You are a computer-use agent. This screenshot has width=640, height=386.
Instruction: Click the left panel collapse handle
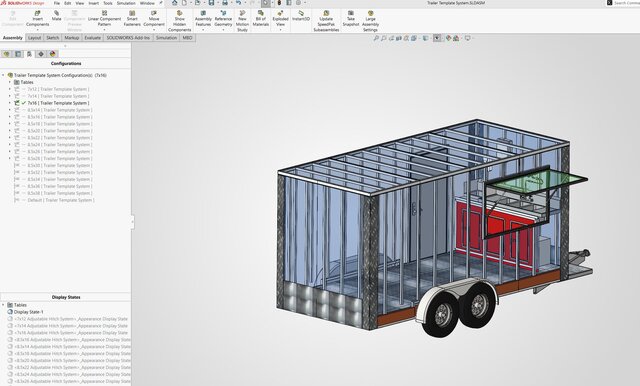[133, 222]
